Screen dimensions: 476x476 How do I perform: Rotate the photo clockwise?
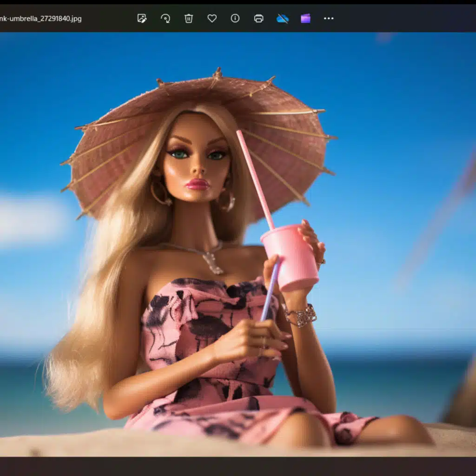click(x=165, y=18)
